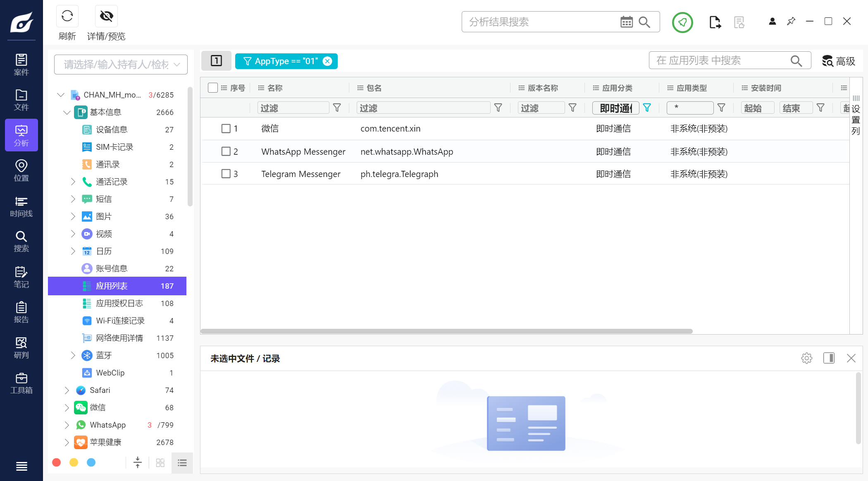Screen dimensions: 868x481
Task: Open the Location (位置) sidebar icon
Action: point(21,171)
